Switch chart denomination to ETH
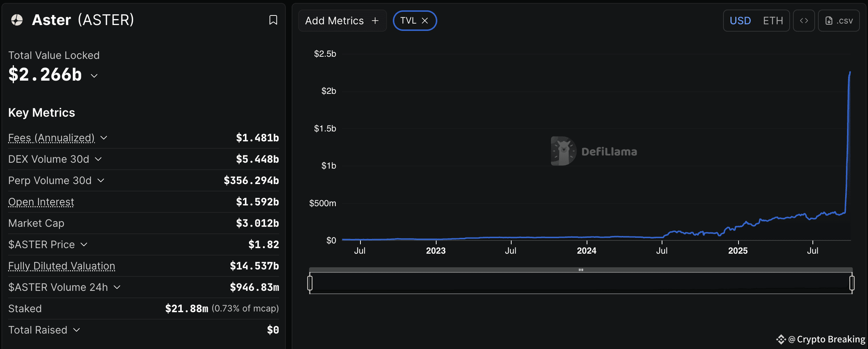Image resolution: width=868 pixels, height=349 pixels. coord(773,21)
